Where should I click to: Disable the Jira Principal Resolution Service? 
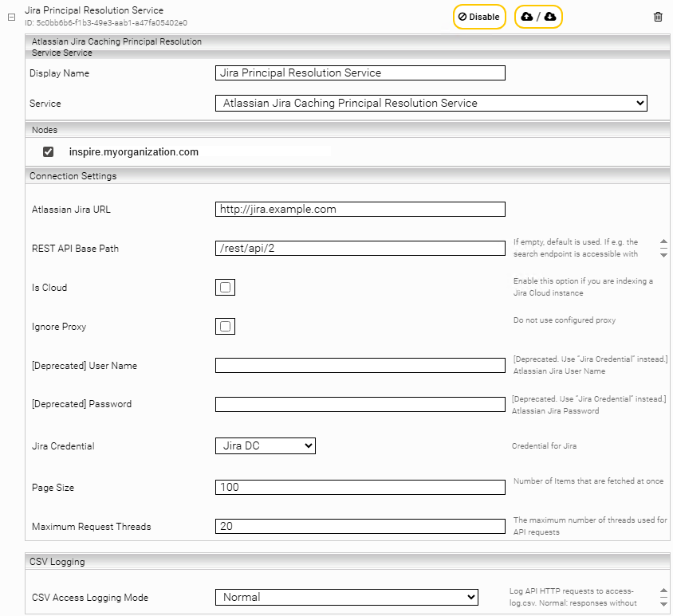coord(479,17)
